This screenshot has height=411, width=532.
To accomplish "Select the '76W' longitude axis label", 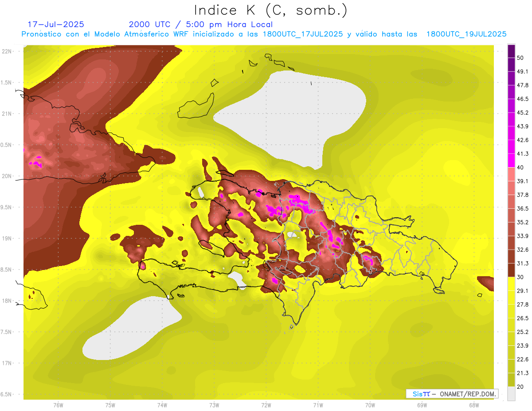I will (x=58, y=405).
